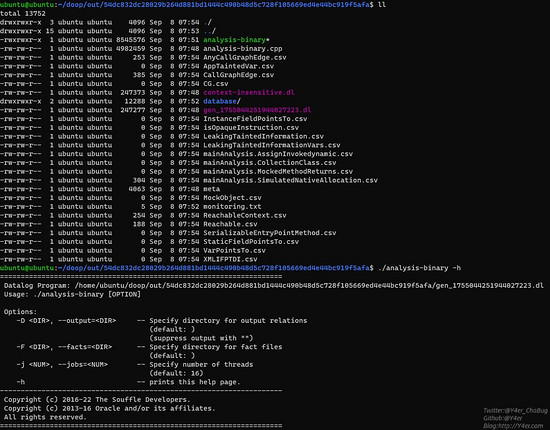550x430 pixels.
Task: Select 'Specify number of threads' description
Action: [x=201, y=364]
